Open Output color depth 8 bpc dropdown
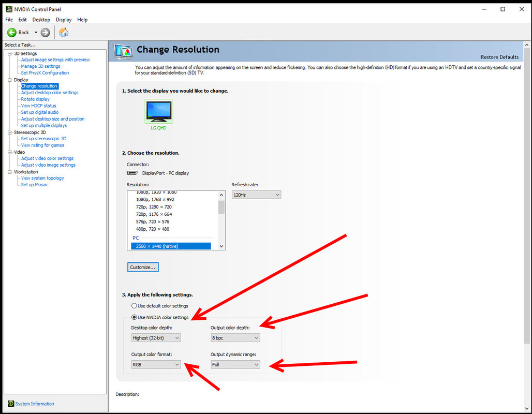Viewport: 532px width, 414px height. pyautogui.click(x=235, y=338)
